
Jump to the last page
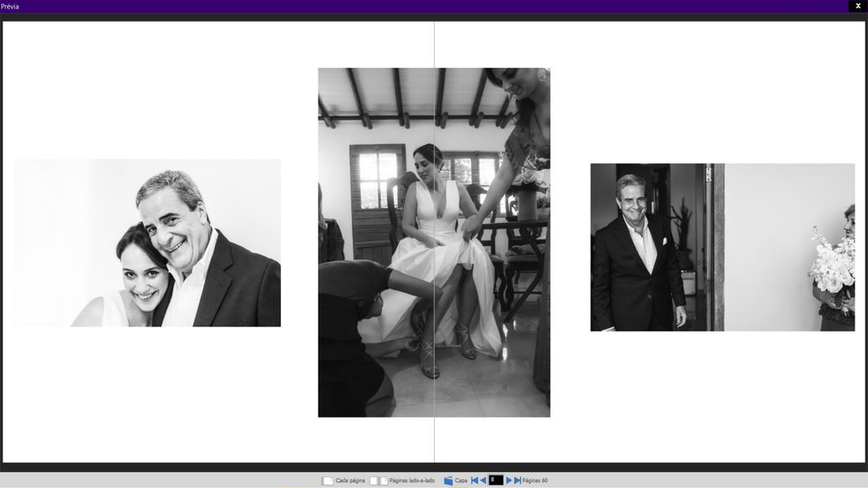click(518, 480)
